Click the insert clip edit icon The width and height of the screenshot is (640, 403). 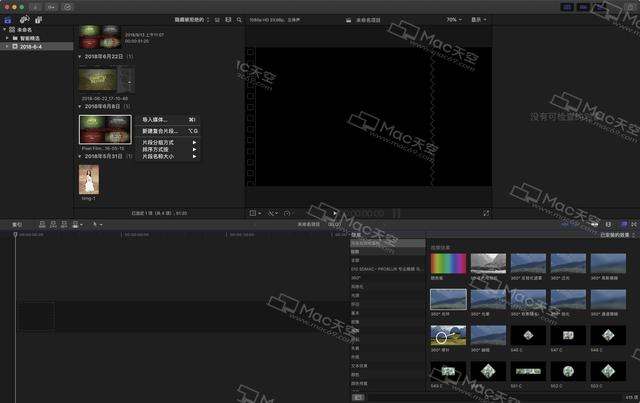(x=53, y=225)
